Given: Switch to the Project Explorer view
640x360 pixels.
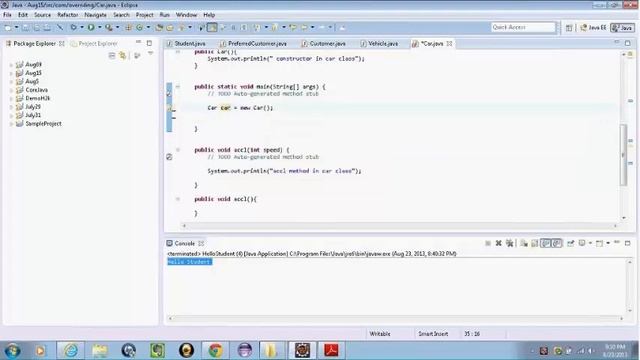Looking at the screenshot, I should (x=94, y=43).
